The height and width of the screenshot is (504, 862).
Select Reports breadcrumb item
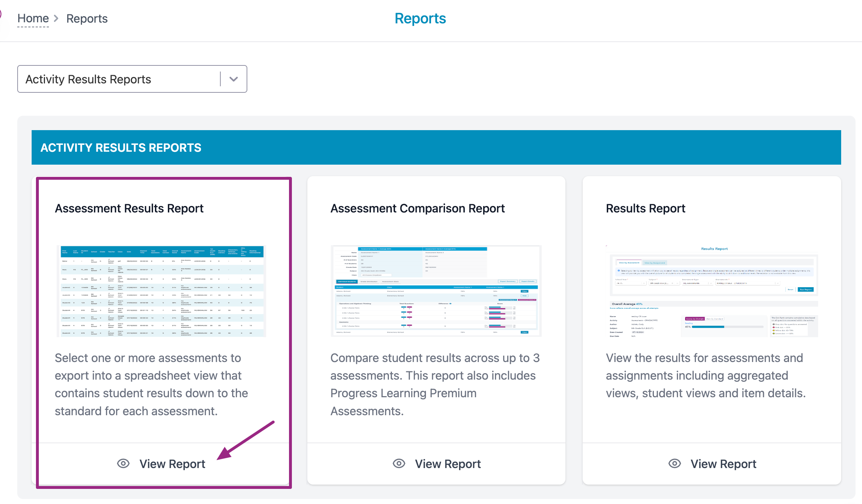tap(87, 18)
